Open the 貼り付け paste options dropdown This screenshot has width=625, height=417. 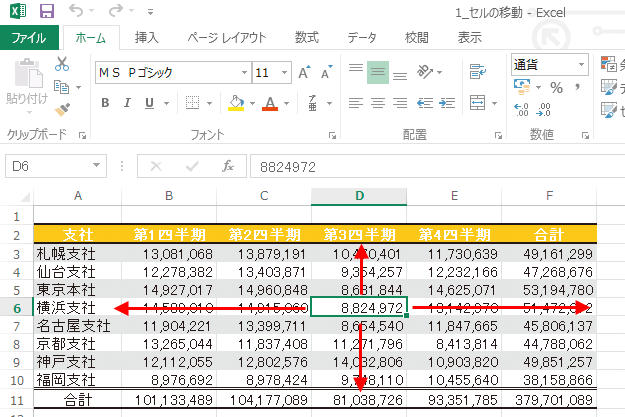pos(29,112)
